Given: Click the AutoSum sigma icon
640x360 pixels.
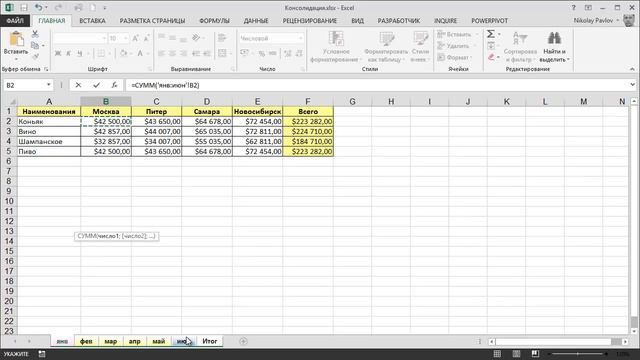Looking at the screenshot, I should pos(491,34).
